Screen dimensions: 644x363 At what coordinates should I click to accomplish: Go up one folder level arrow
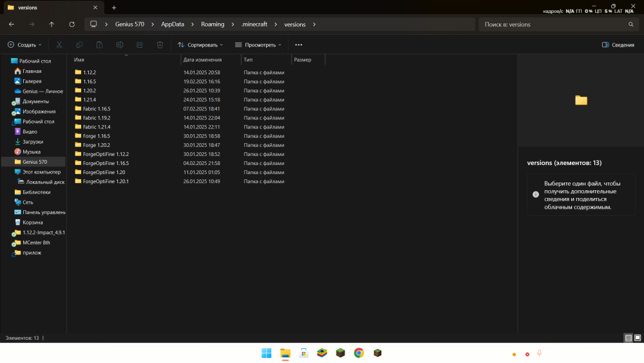tap(52, 25)
